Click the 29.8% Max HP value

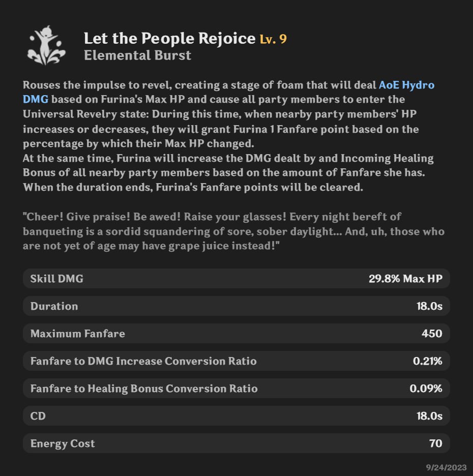pos(405,279)
